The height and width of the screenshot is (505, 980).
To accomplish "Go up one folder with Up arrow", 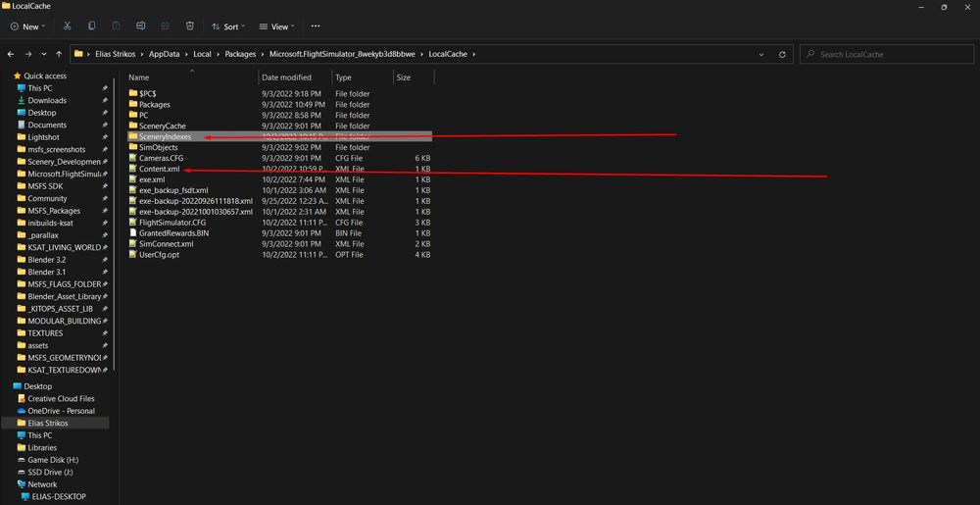I will [60, 54].
